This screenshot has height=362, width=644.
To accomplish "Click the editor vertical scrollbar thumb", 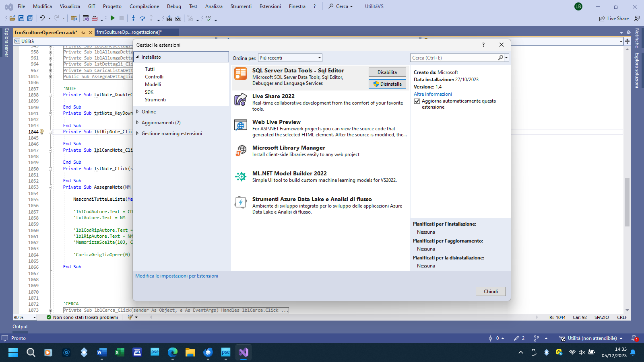I will (x=627, y=202).
